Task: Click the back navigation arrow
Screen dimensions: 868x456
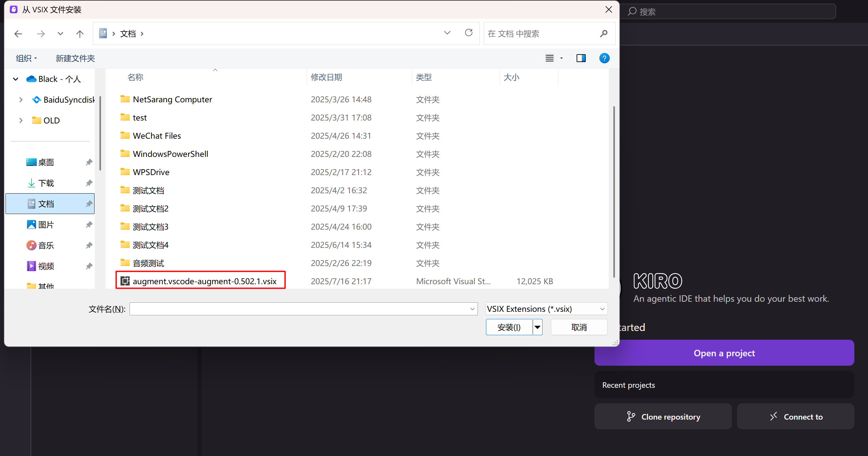Action: click(18, 34)
